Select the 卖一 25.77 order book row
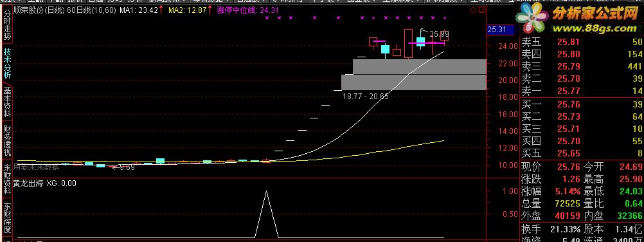The width and height of the screenshot is (644, 242). tap(582, 91)
